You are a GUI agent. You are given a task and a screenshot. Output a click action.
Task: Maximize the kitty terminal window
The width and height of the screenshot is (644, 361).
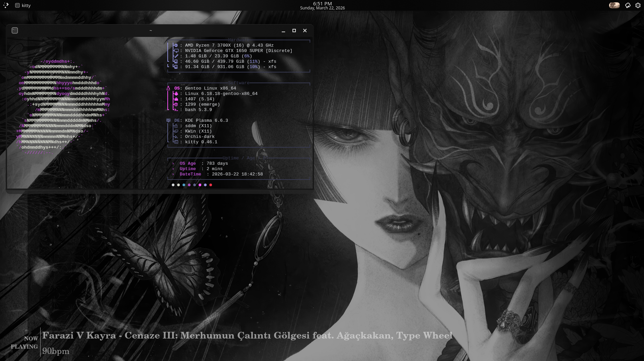click(294, 31)
